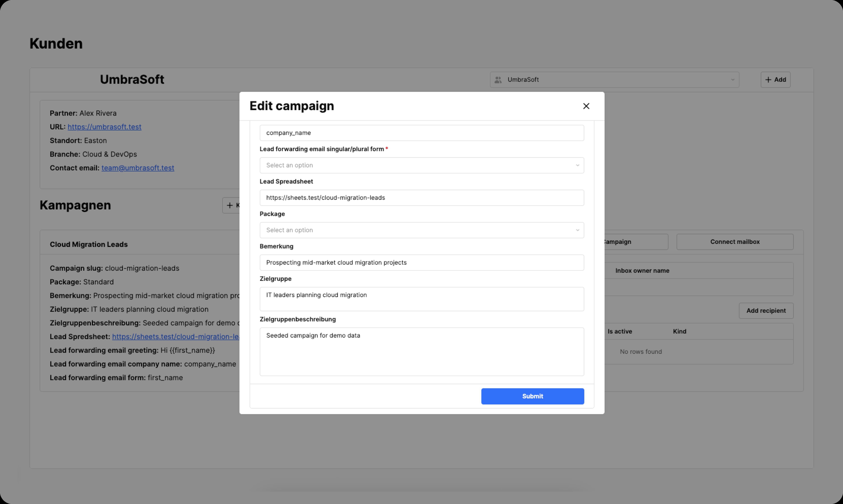The width and height of the screenshot is (843, 504).
Task: Edit the Lead Spreadsheet URL field
Action: click(x=421, y=198)
